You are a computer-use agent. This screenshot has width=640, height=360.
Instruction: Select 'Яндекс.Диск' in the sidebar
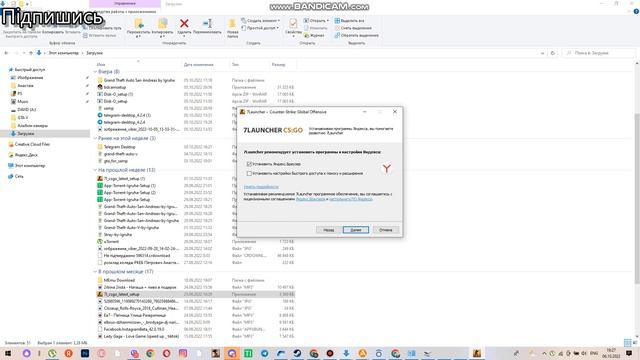point(26,155)
